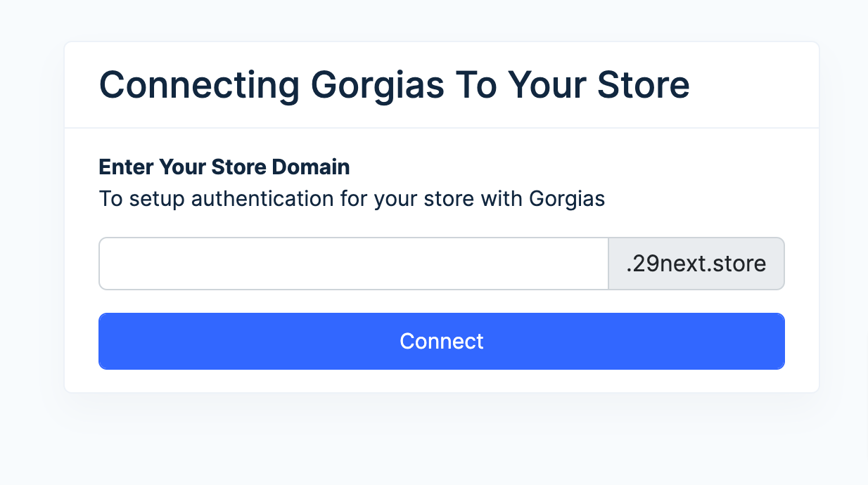The image size is (868, 485).
Task: Click the 'To setup authentication' description text
Action: [x=352, y=199]
